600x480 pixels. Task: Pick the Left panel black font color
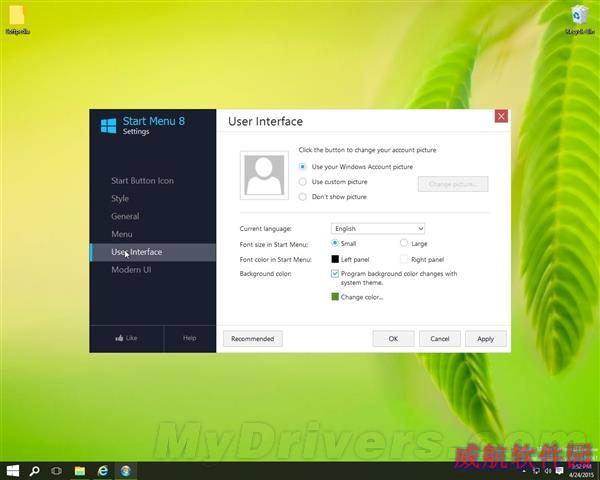pyautogui.click(x=335, y=259)
